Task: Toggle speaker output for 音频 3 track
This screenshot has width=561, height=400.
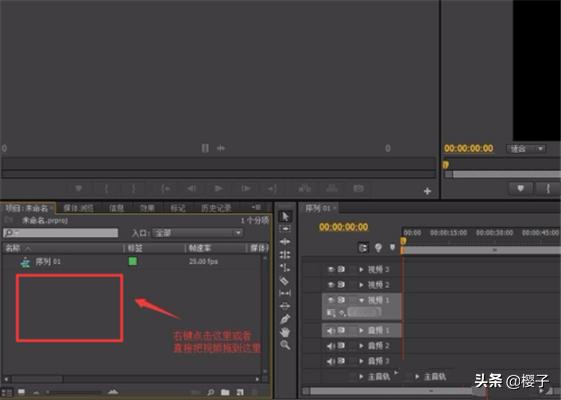Action: [x=331, y=361]
